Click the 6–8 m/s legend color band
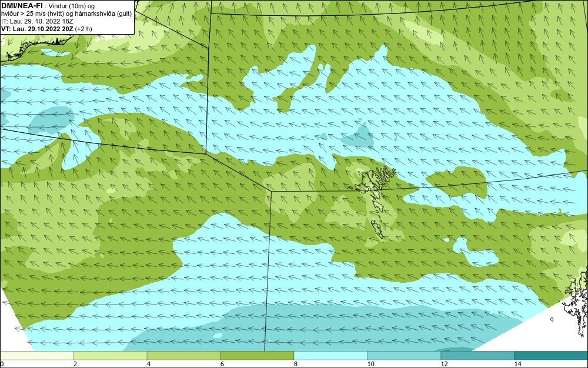The width and height of the screenshot is (588, 368). tap(258, 356)
